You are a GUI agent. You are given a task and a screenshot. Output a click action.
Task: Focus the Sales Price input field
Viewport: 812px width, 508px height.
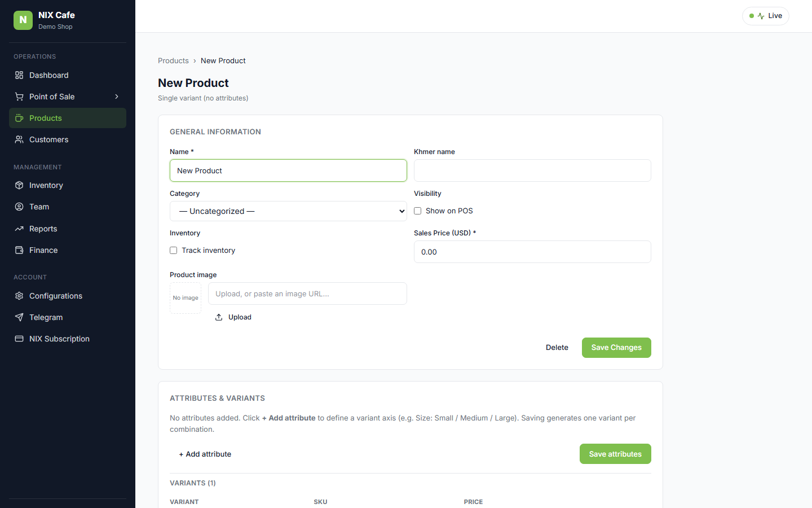pos(532,252)
